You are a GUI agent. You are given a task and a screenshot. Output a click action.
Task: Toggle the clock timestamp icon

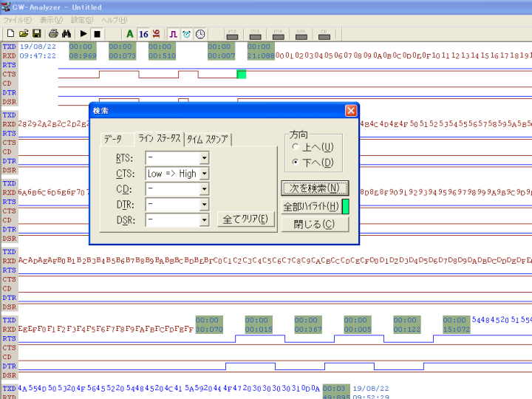(200, 34)
